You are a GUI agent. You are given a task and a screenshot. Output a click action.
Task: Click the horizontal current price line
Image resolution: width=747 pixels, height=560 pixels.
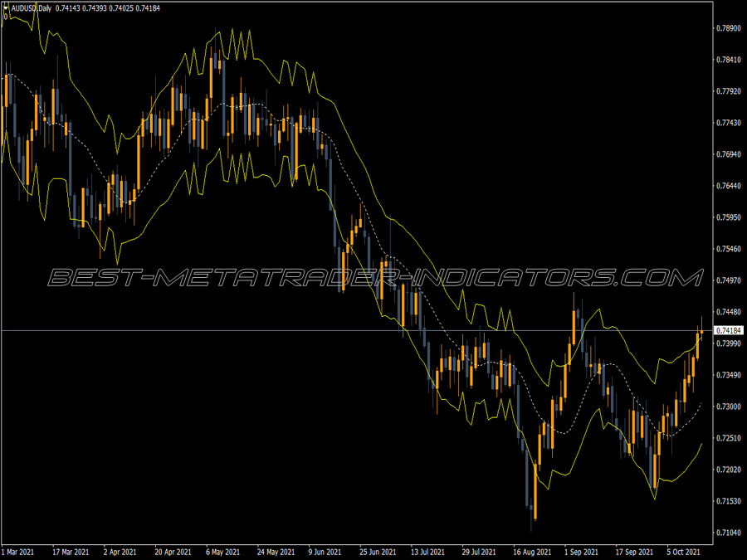click(x=356, y=330)
